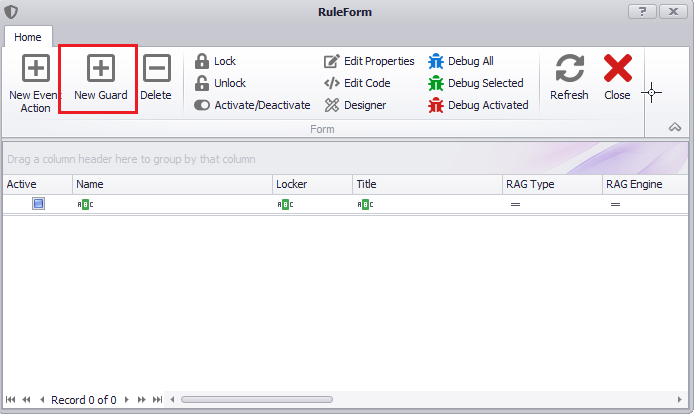Lock the selected rule

(x=215, y=61)
